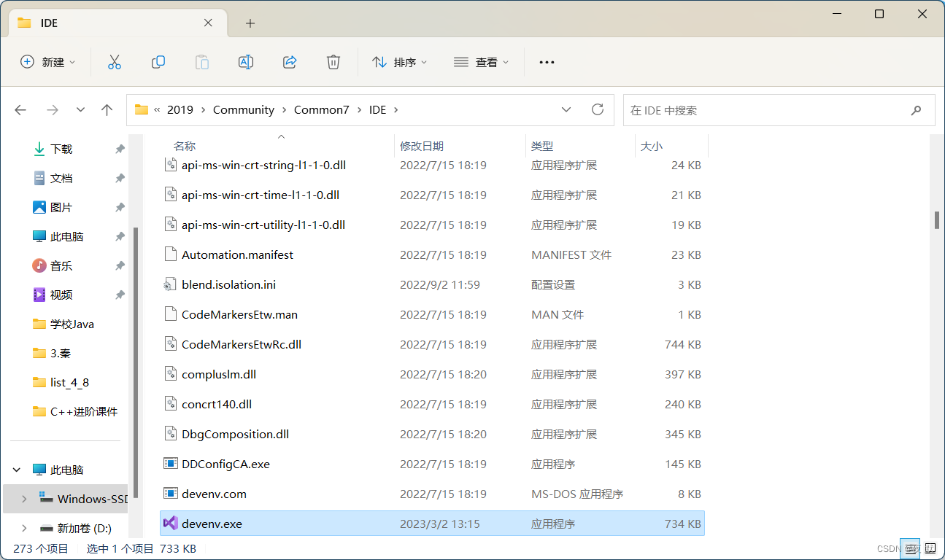Screen dimensions: 945x560
Task: Navigate up one folder level
Action: click(x=107, y=109)
